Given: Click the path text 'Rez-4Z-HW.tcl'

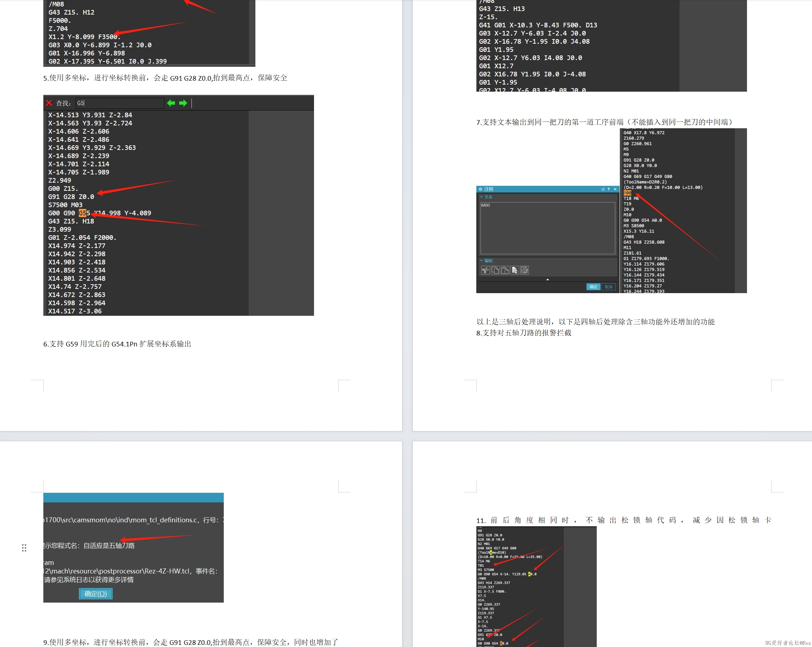Looking at the screenshot, I should tap(167, 571).
